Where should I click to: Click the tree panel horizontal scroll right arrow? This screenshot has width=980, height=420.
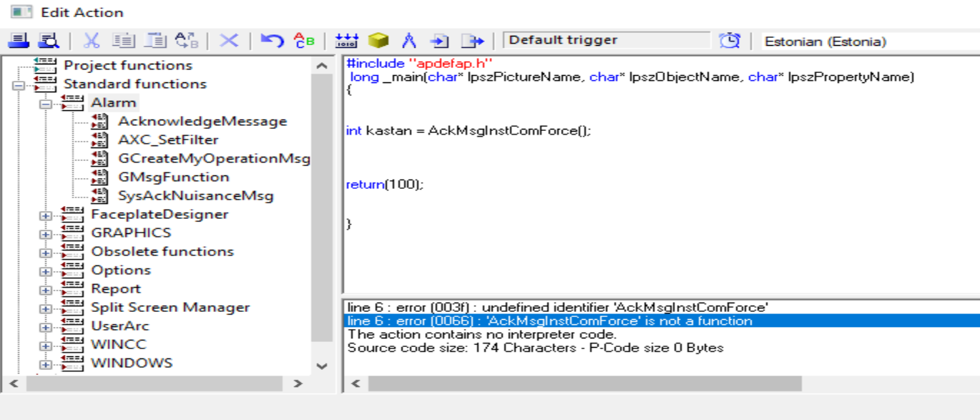[x=298, y=384]
